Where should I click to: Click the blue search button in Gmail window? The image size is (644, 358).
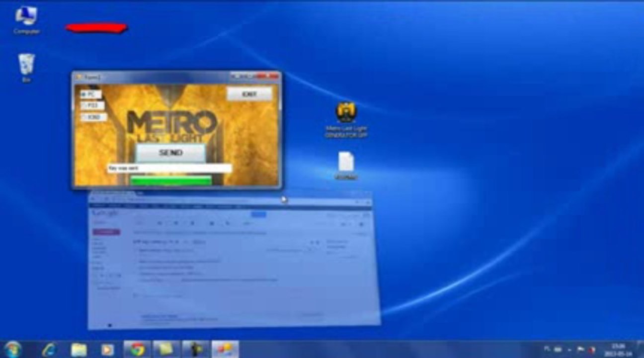click(x=258, y=214)
